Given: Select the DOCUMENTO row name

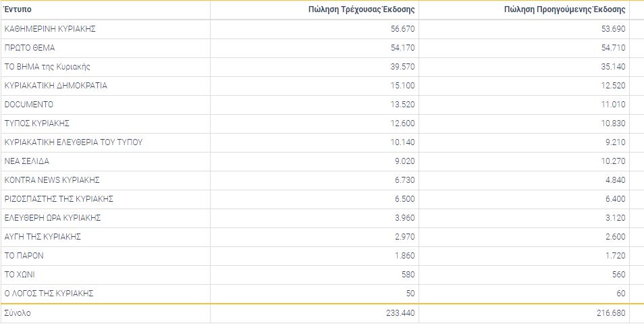Looking at the screenshot, I should click(x=28, y=105).
